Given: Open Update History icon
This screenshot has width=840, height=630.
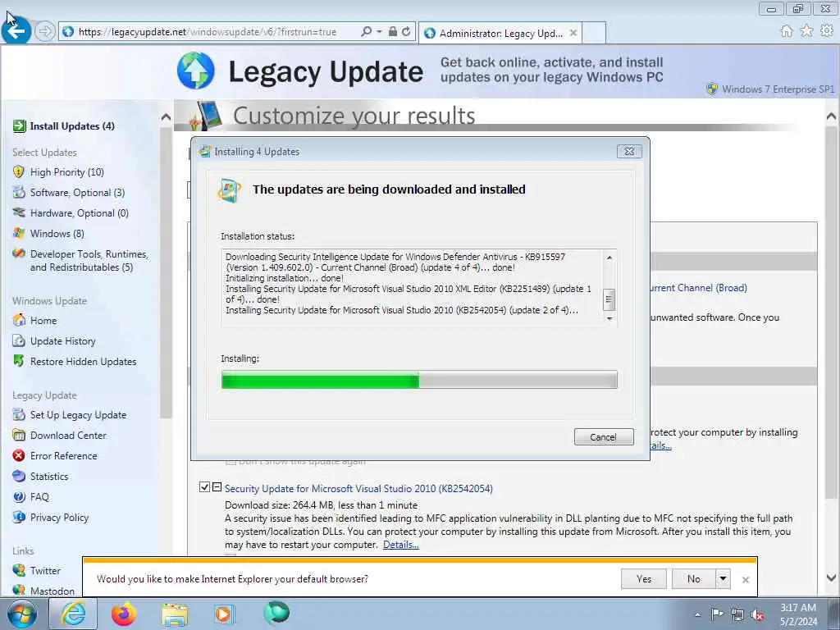Looking at the screenshot, I should click(x=19, y=340).
